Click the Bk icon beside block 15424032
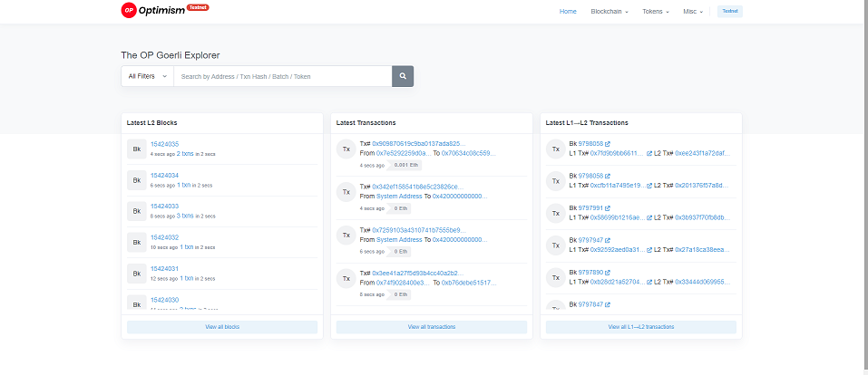This screenshot has height=375, width=868. tap(137, 242)
